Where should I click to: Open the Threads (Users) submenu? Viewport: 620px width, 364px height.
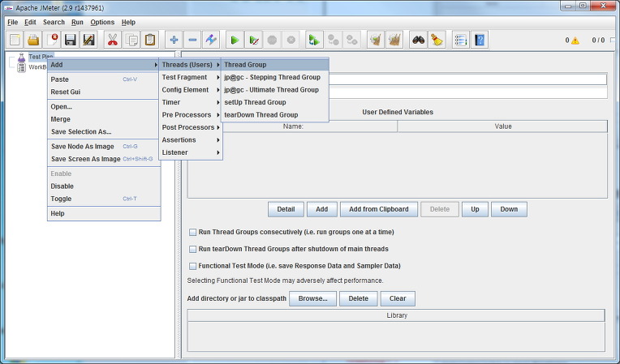[191, 65]
